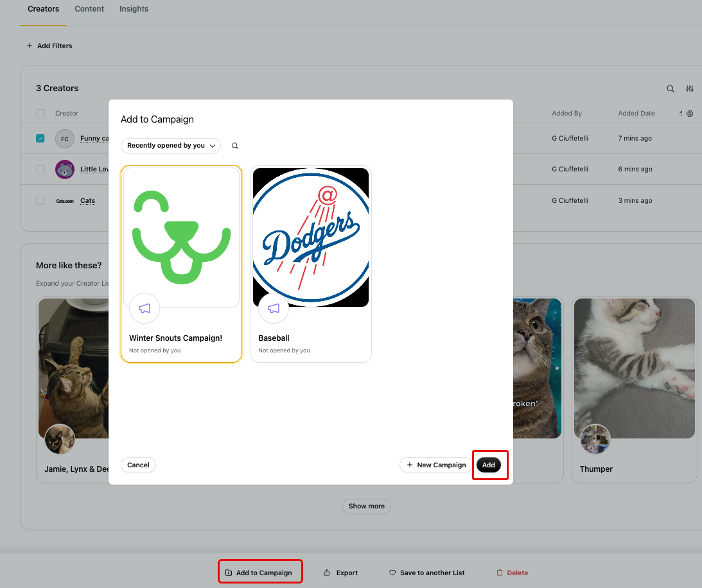Click the '3 Creators' heading
Viewport: 702px width, 588px height.
click(x=57, y=89)
